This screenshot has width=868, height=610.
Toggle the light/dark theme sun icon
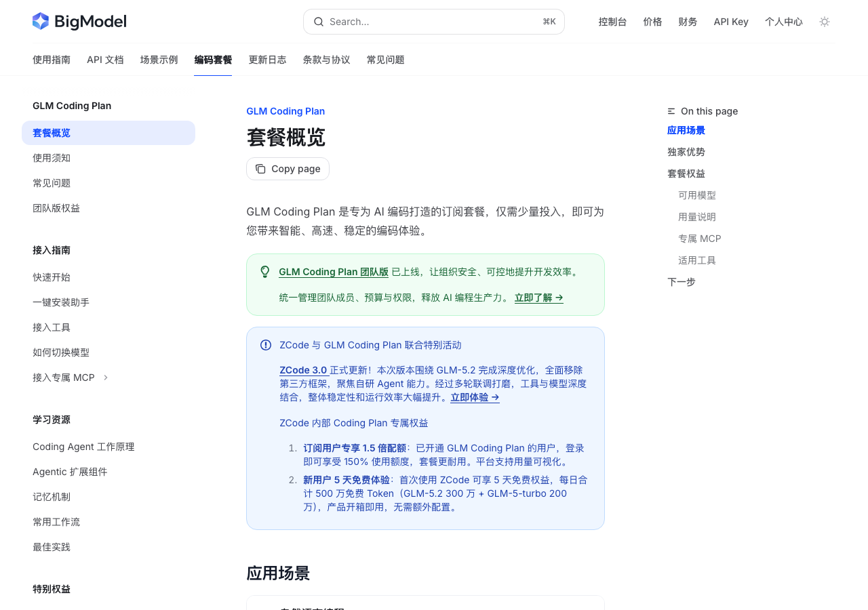825,22
